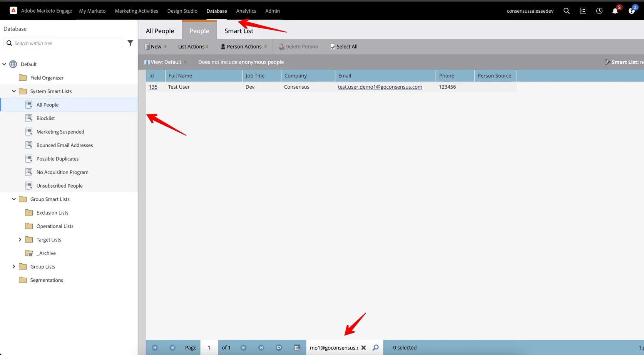Click the Select All button
The image size is (644, 355).
pos(344,47)
